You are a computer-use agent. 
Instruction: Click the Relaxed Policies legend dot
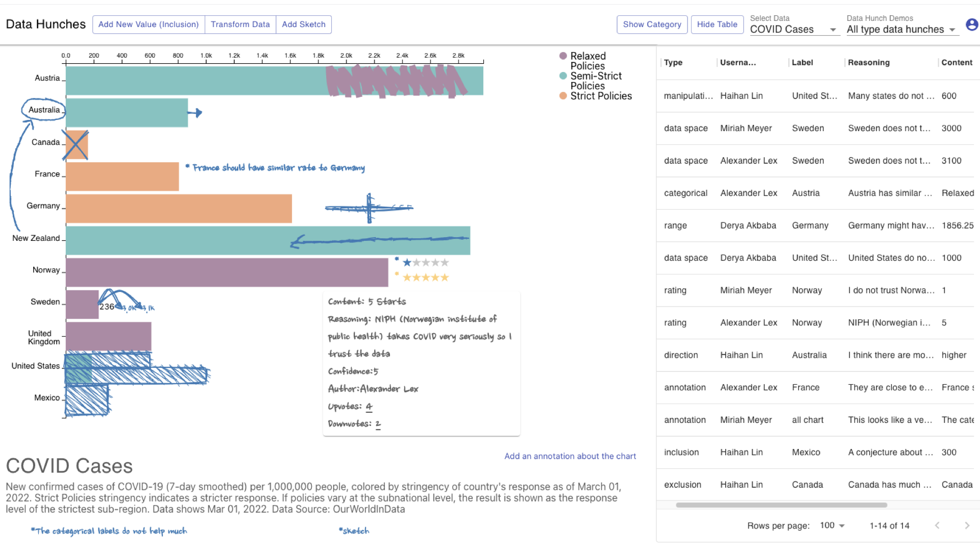click(x=563, y=56)
